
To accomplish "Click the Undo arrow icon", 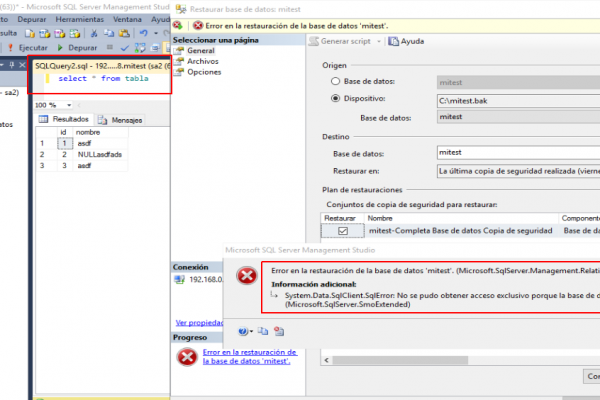I will pyautogui.click(x=143, y=33).
